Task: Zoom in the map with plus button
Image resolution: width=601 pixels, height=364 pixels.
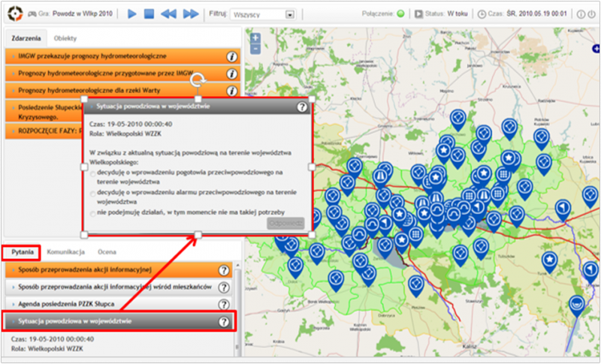Action: 255,38
